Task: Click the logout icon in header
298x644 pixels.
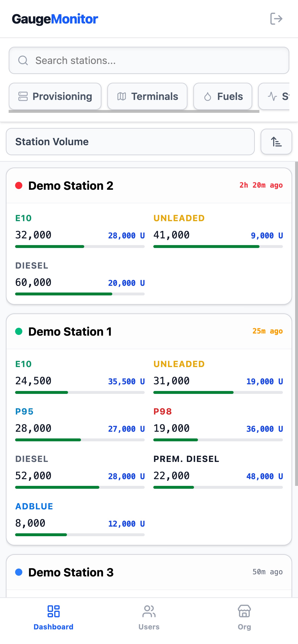Action: [x=276, y=19]
